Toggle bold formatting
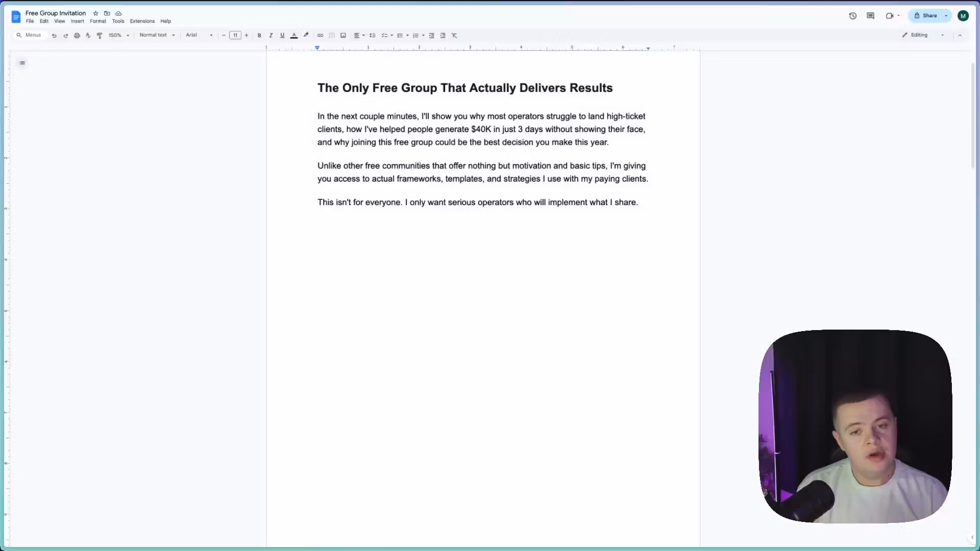This screenshot has height=551, width=980. tap(259, 36)
